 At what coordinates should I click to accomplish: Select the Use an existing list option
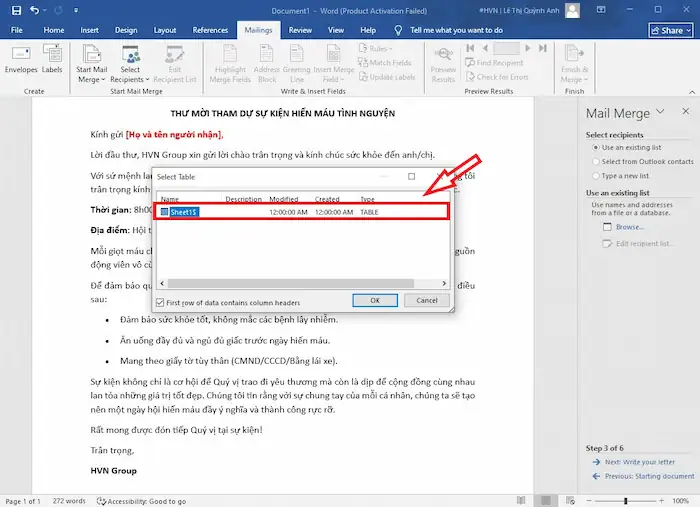(x=596, y=148)
